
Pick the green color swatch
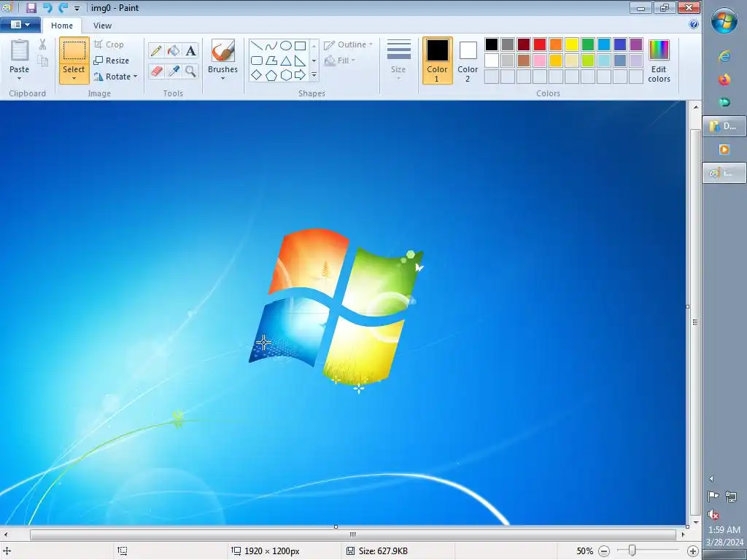point(588,44)
